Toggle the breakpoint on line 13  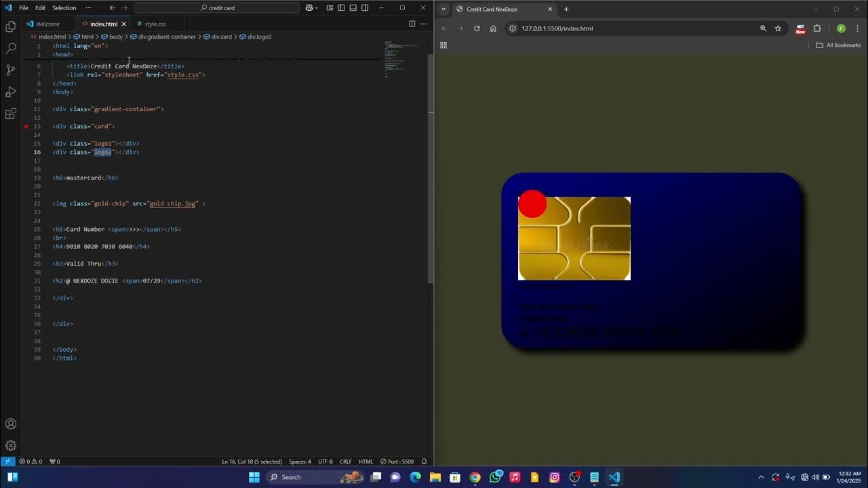click(26, 127)
